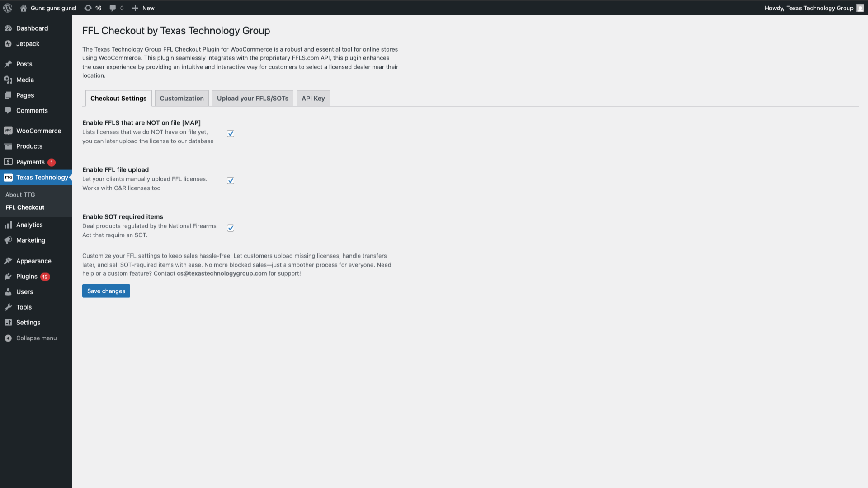
Task: Click the Pages sidebar icon
Action: (8, 95)
